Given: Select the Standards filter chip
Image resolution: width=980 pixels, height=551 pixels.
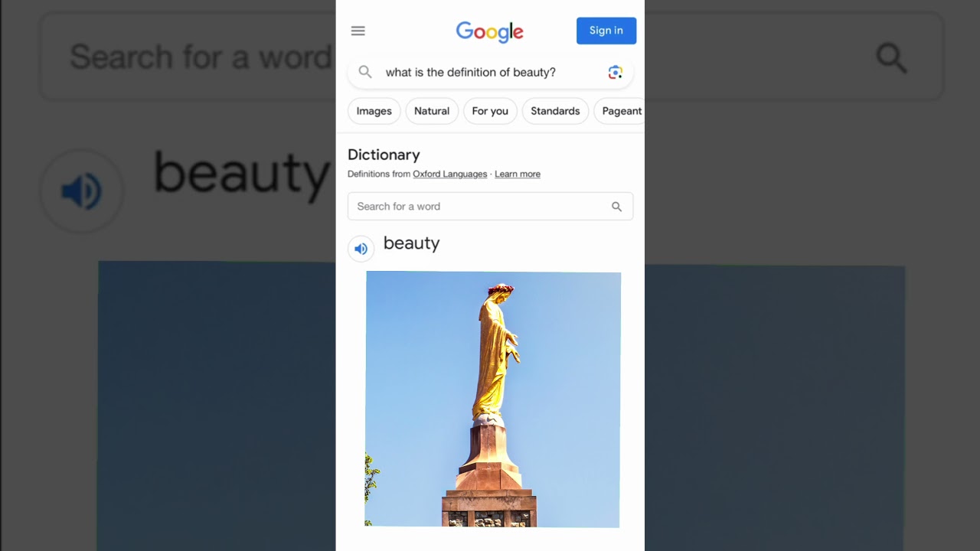Looking at the screenshot, I should point(555,111).
